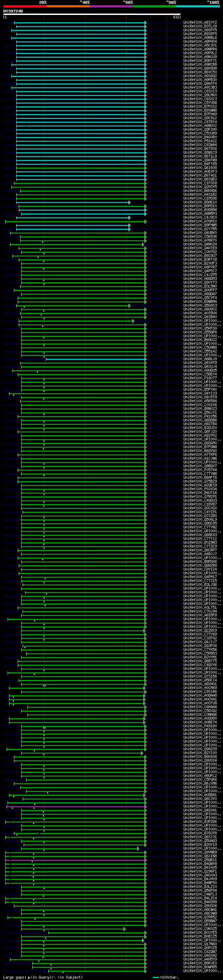
Task: Select the UniRef100_B8AE10 label
Action: [200, 202]
